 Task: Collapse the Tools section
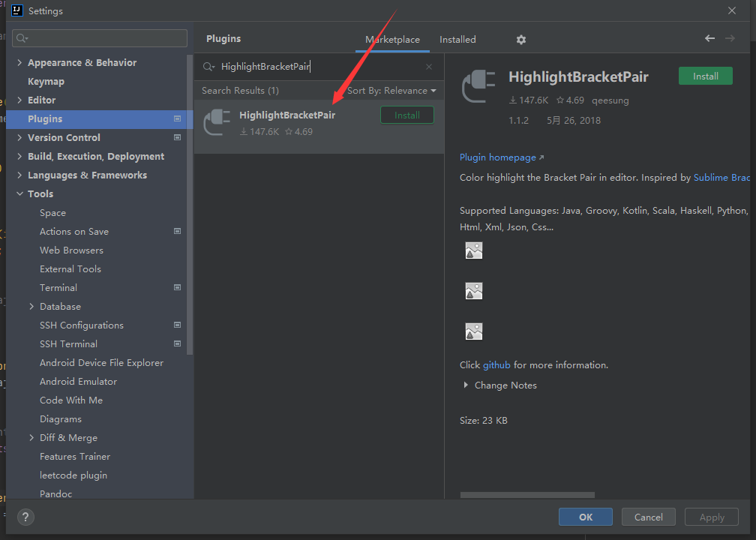19,193
